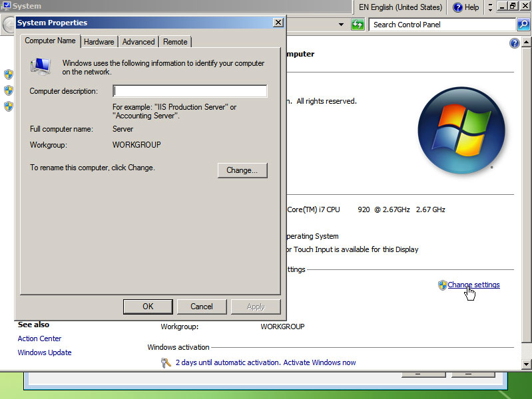The height and width of the screenshot is (399, 532).
Task: Click the blue help icon under the search box
Action: (515, 43)
